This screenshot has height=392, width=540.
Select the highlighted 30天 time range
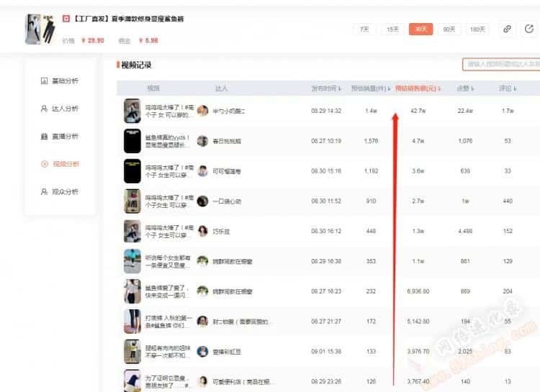click(421, 29)
